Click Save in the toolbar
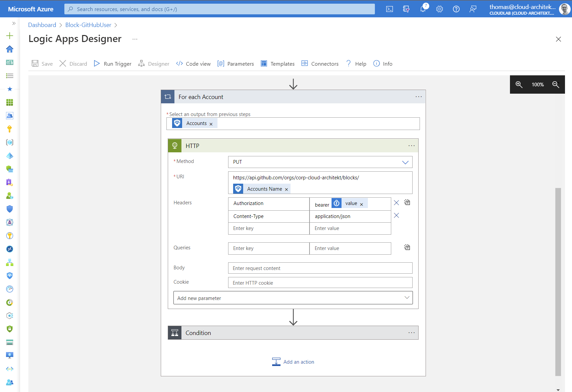 point(42,64)
